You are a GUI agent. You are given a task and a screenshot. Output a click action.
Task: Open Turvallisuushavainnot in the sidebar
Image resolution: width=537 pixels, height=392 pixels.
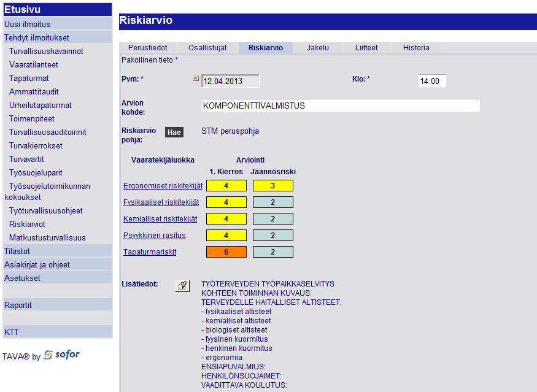coord(46,51)
